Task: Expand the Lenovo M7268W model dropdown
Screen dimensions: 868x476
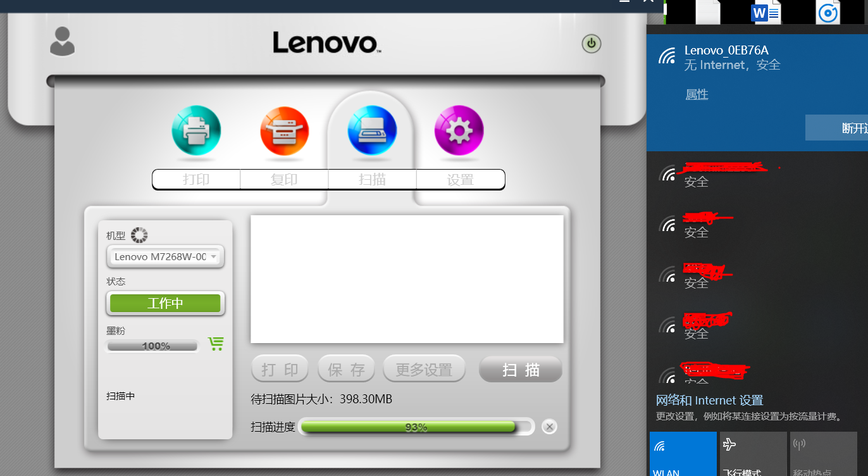Action: 165,257
